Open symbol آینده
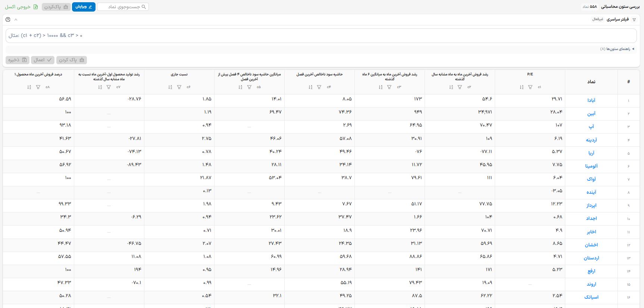644x308 pixels. pos(591,192)
